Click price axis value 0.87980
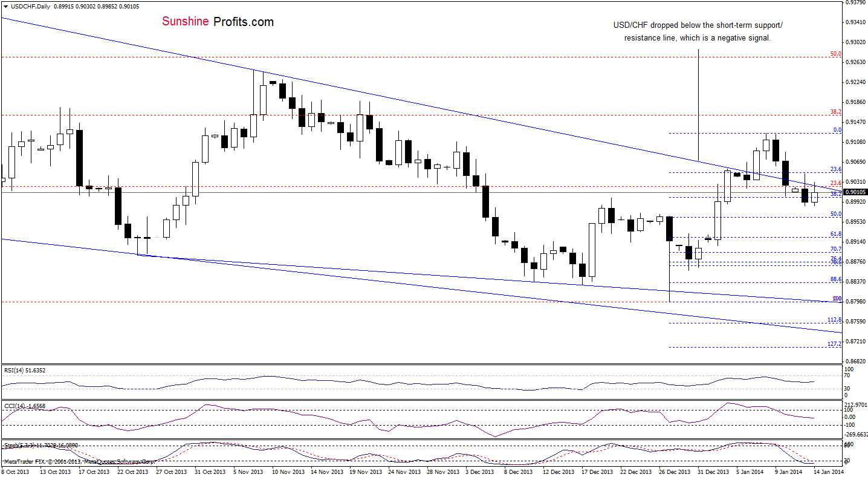 pyautogui.click(x=856, y=301)
